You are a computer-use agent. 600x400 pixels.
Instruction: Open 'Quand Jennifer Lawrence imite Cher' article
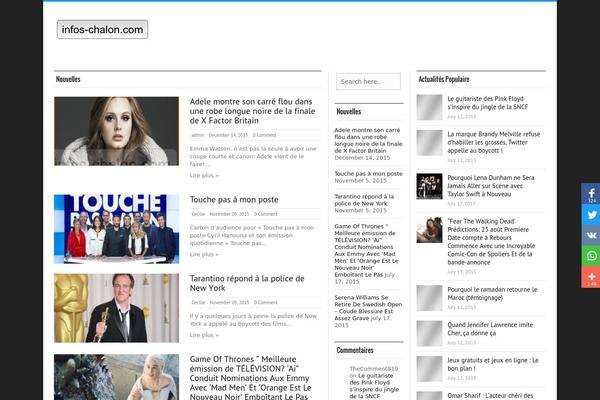pyautogui.click(x=490, y=329)
